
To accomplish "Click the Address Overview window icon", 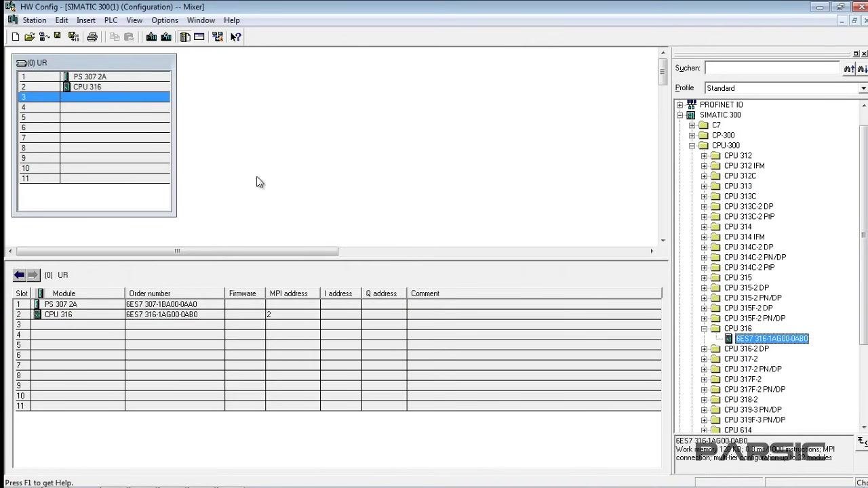I will [199, 37].
